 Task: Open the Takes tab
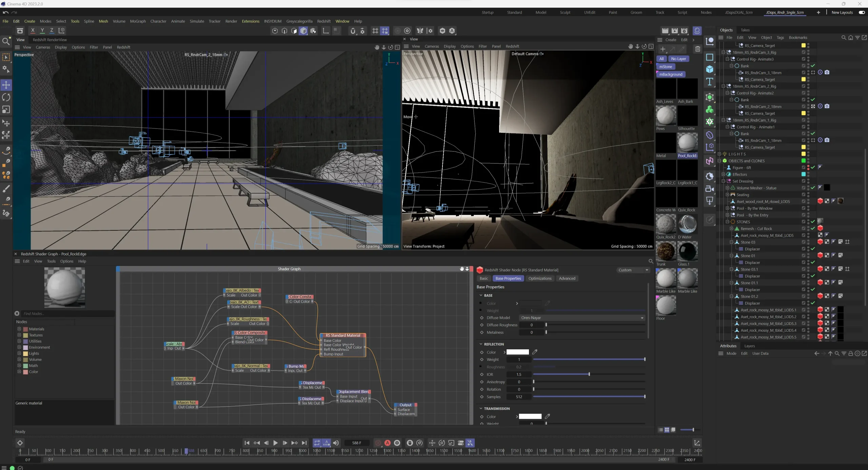(745, 30)
